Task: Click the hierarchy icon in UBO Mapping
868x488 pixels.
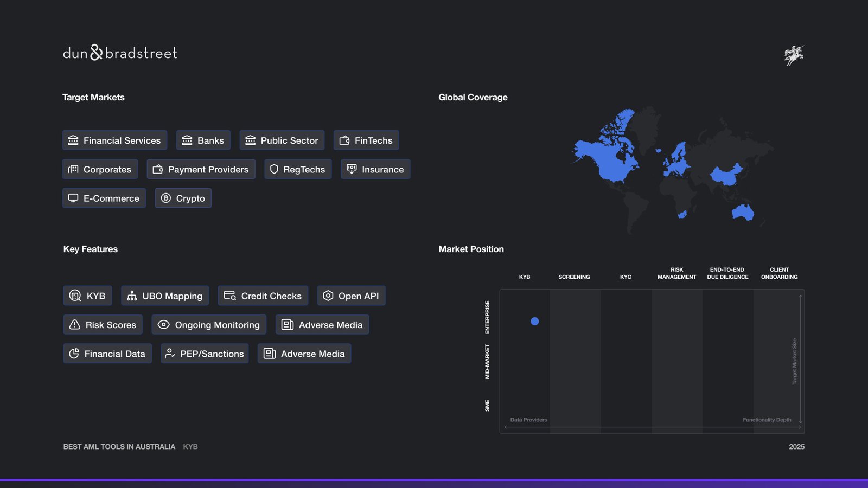Action: [x=132, y=296]
